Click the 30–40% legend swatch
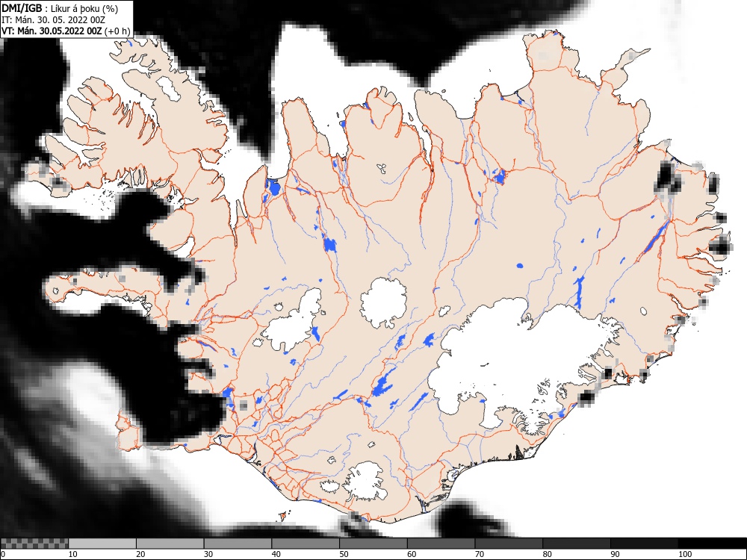The image size is (747, 560). 238,544
